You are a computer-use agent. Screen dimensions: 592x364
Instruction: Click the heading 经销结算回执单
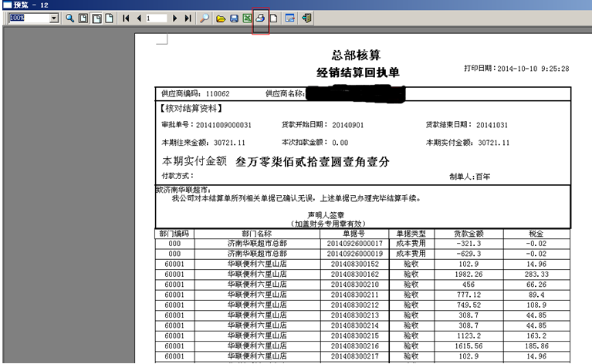point(357,72)
